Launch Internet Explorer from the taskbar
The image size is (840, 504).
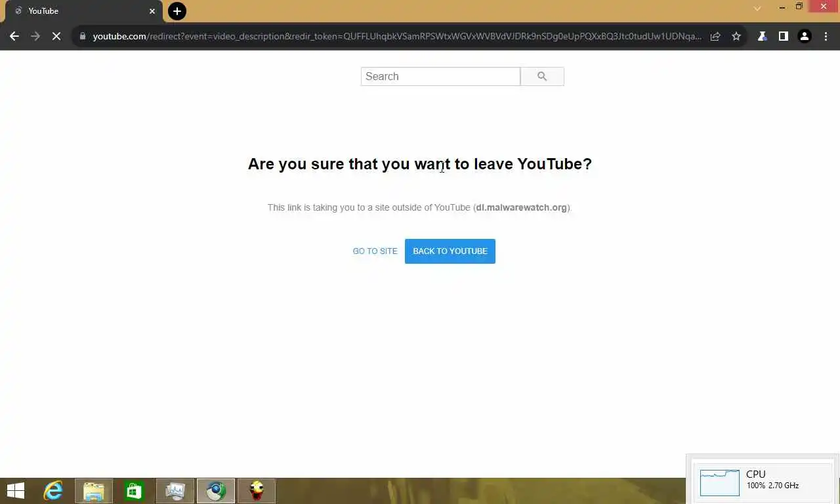click(52, 491)
